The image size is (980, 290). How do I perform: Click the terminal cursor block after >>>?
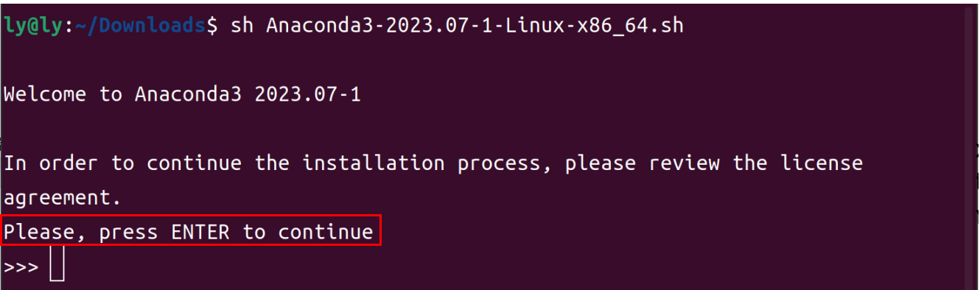click(57, 266)
